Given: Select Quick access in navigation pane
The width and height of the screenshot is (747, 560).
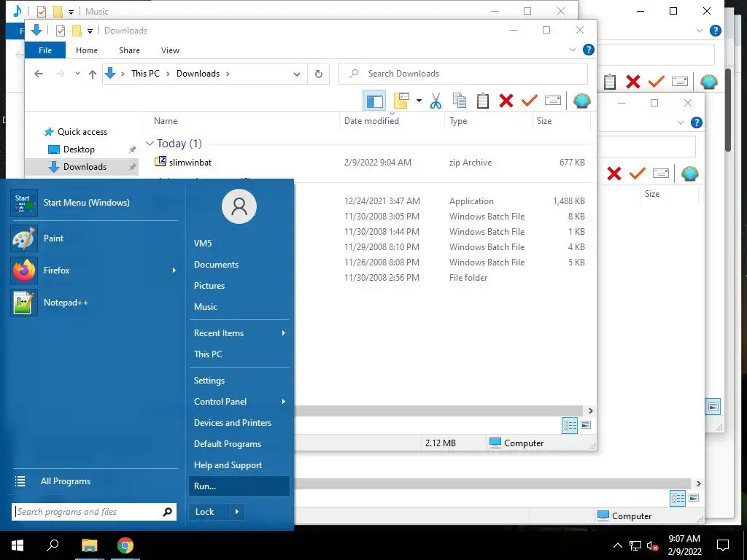Looking at the screenshot, I should click(x=82, y=132).
